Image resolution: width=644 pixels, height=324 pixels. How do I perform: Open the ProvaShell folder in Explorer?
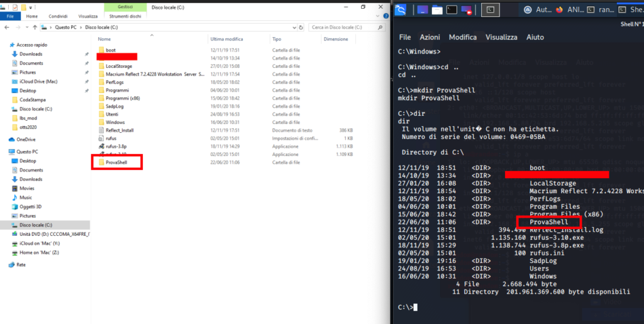[116, 162]
